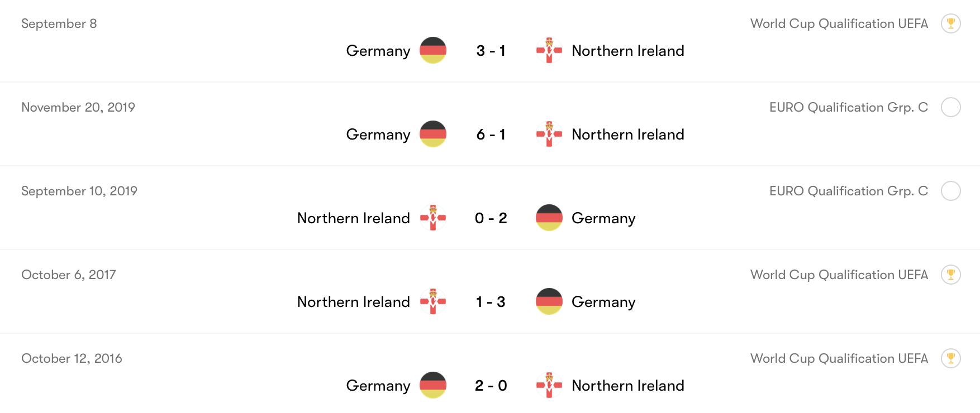Open the 6 - 1 match result
Viewport: 980px width, 413px height.
pyautogui.click(x=491, y=135)
